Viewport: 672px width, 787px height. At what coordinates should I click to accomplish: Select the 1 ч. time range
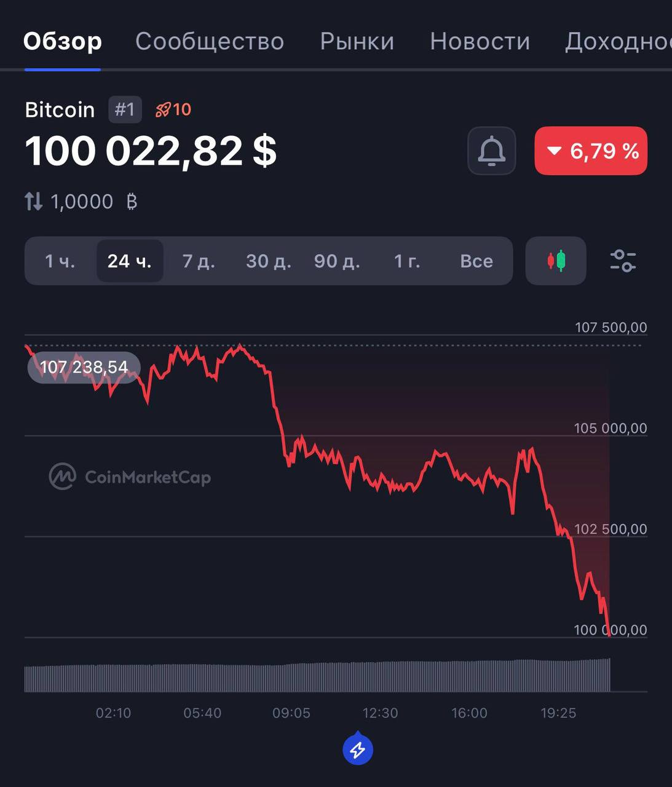60,261
